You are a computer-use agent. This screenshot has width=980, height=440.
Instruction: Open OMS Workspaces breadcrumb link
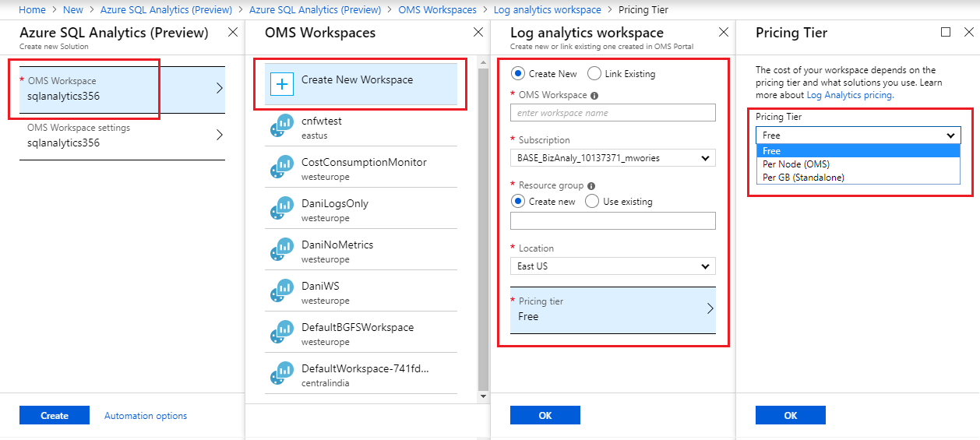click(x=437, y=10)
